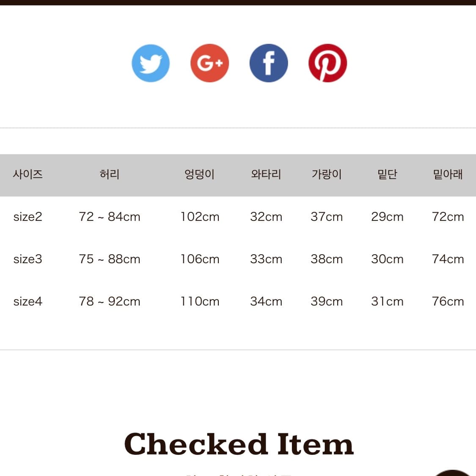Screen dimensions: 476x476
Task: Click the 허리 column header
Action: point(110,174)
